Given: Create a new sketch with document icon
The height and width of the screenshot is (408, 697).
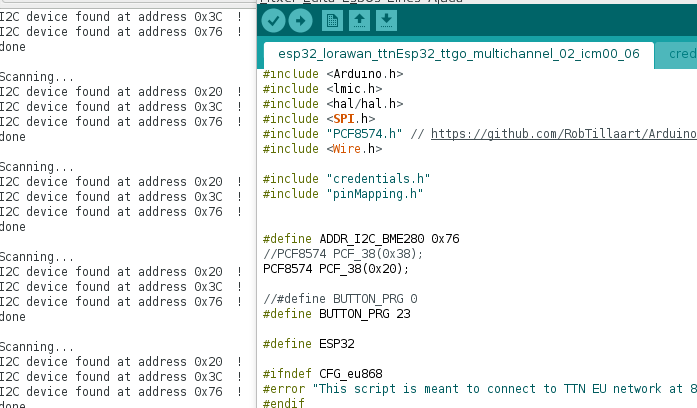Looking at the screenshot, I should 332,20.
